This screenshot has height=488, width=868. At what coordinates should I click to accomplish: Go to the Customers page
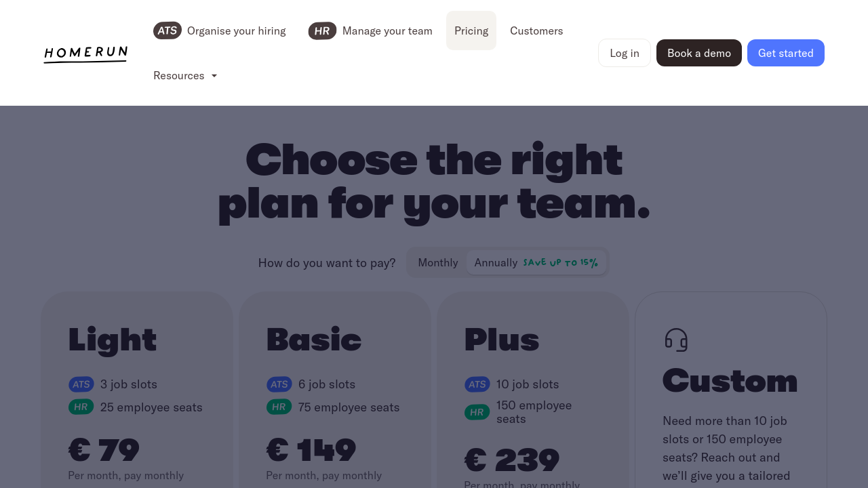click(x=536, y=30)
